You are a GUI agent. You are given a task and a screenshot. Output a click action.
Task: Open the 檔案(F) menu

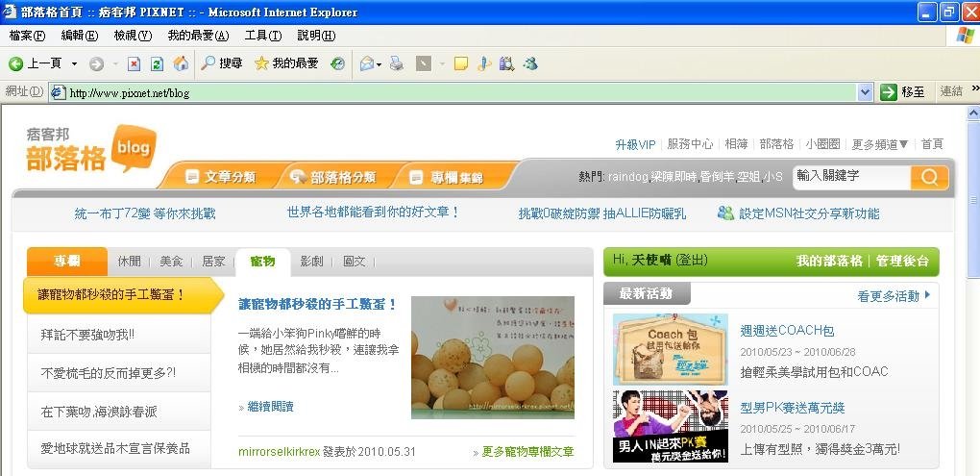pos(27,36)
